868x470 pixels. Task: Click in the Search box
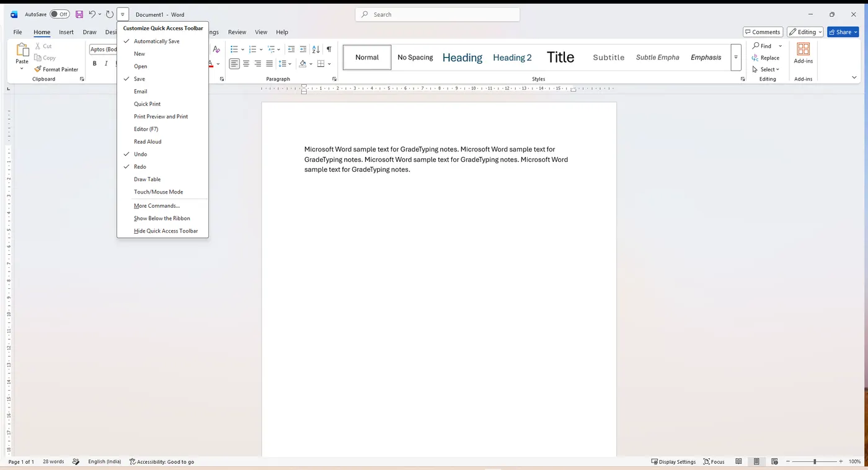[x=438, y=14]
